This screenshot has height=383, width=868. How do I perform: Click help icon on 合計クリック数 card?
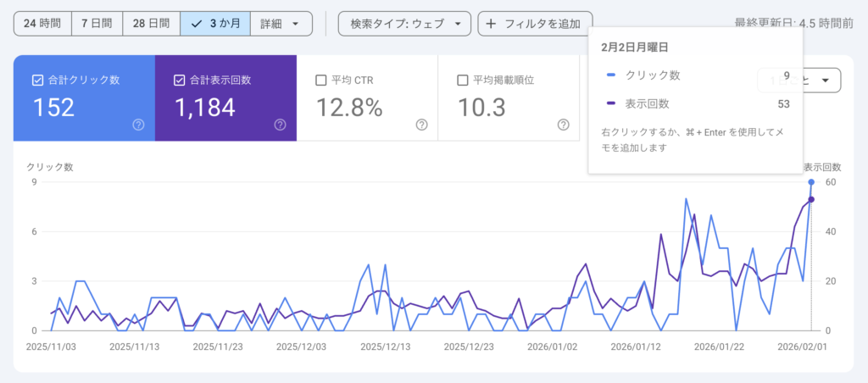(x=138, y=125)
